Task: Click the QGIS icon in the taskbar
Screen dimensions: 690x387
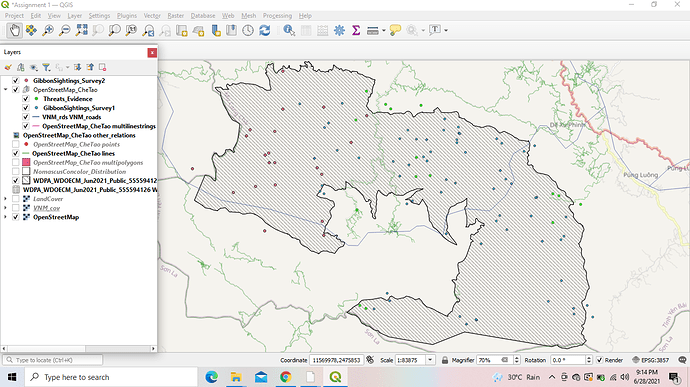Action: (x=335, y=377)
